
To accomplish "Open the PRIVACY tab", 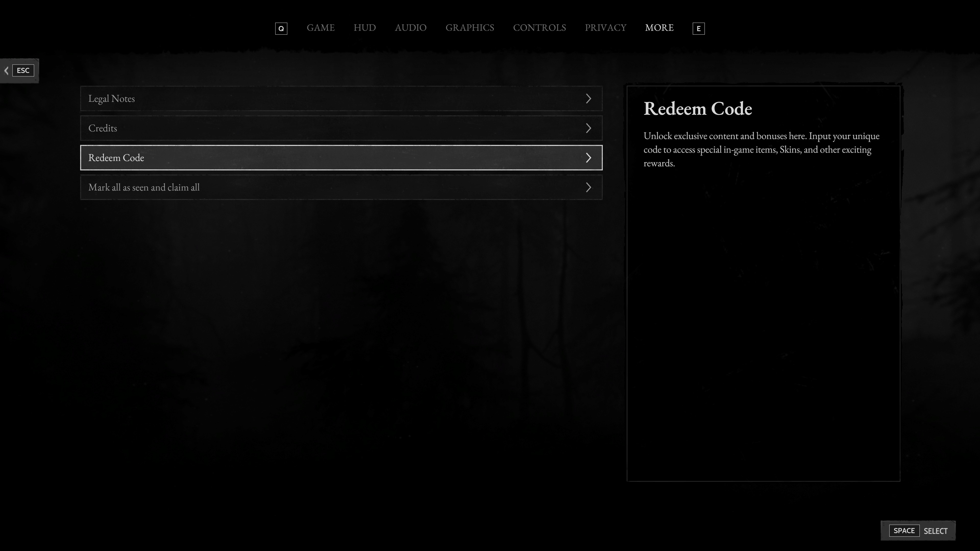I will click(605, 28).
